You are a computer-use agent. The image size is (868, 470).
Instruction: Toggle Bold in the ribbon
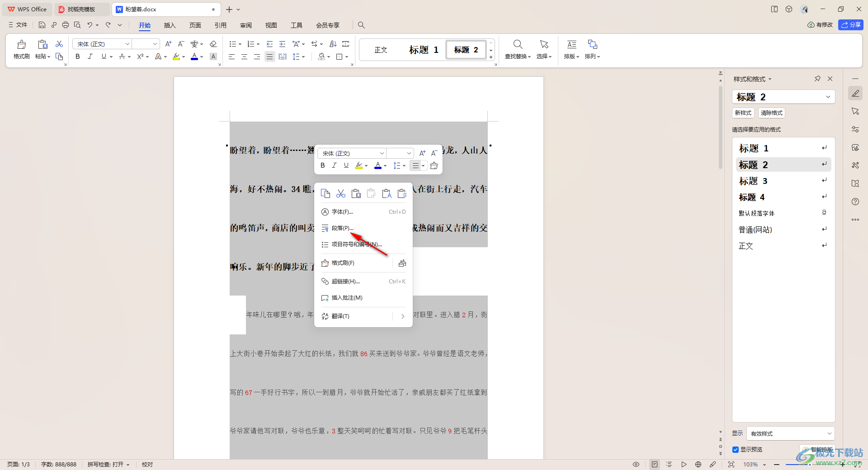point(78,56)
